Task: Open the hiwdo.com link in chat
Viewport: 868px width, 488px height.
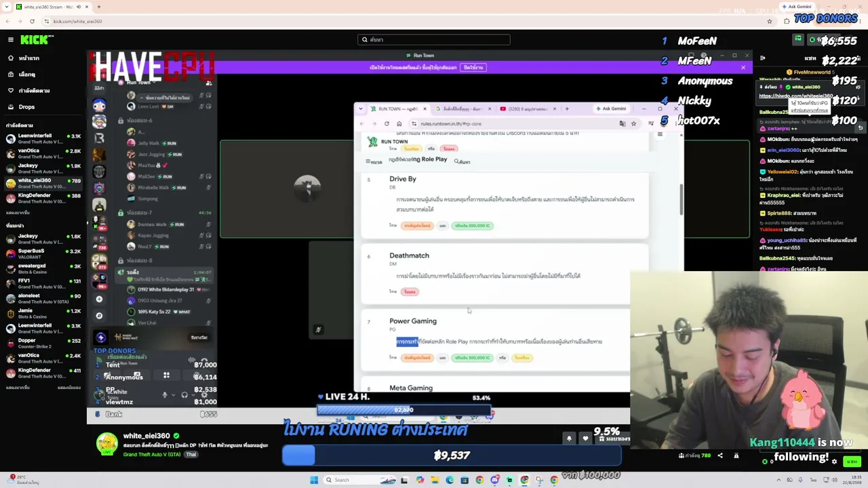Action: coord(796,96)
